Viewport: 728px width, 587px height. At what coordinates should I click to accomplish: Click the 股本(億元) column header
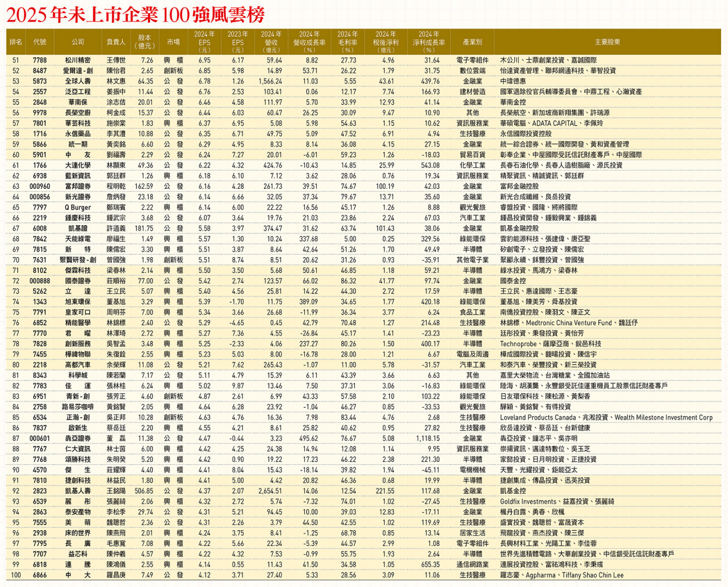[x=145, y=42]
